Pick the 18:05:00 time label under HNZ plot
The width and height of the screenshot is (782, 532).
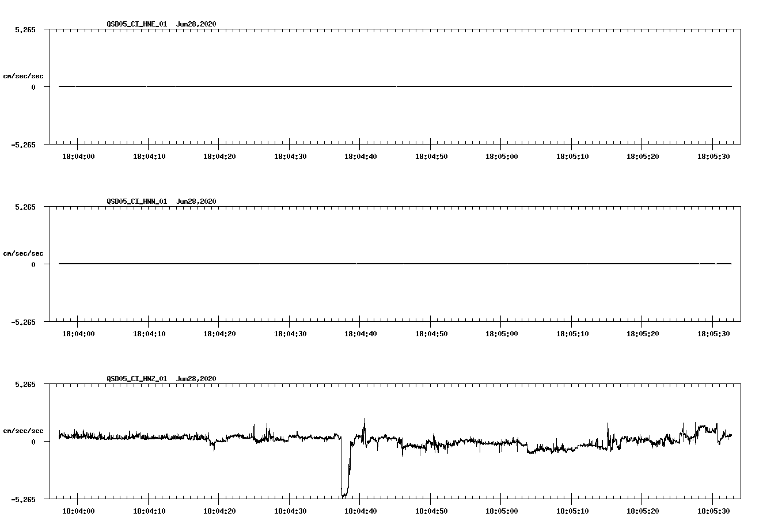click(x=501, y=511)
